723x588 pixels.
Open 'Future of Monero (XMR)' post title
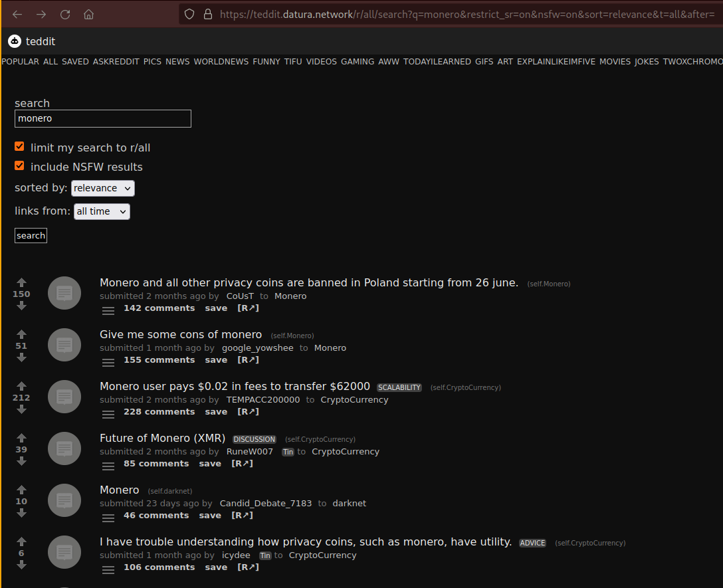click(162, 438)
